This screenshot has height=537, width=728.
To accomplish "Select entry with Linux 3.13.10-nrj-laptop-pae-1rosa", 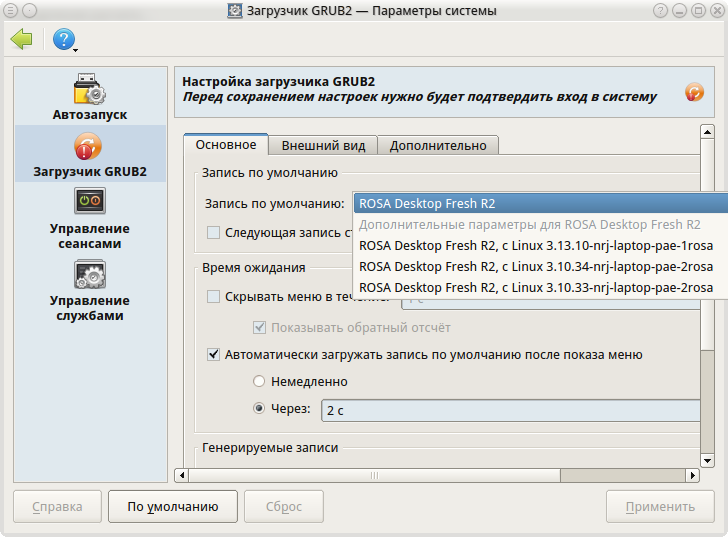I will [x=540, y=246].
